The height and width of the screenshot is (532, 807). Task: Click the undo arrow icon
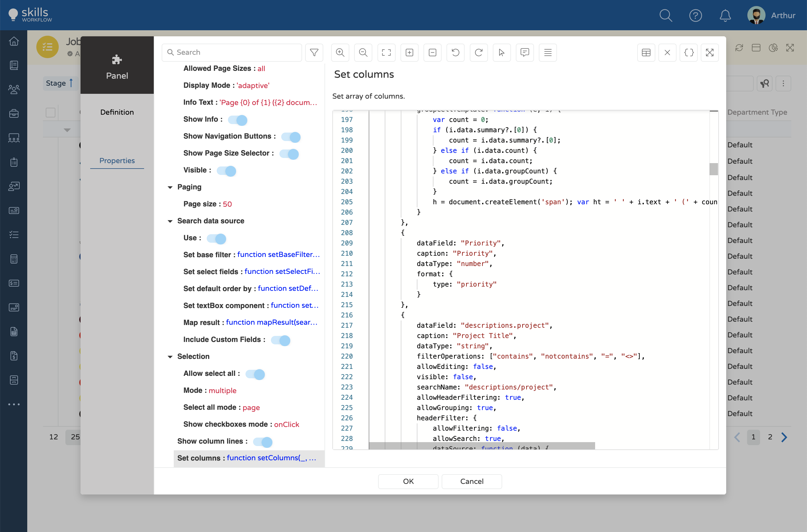[456, 53]
